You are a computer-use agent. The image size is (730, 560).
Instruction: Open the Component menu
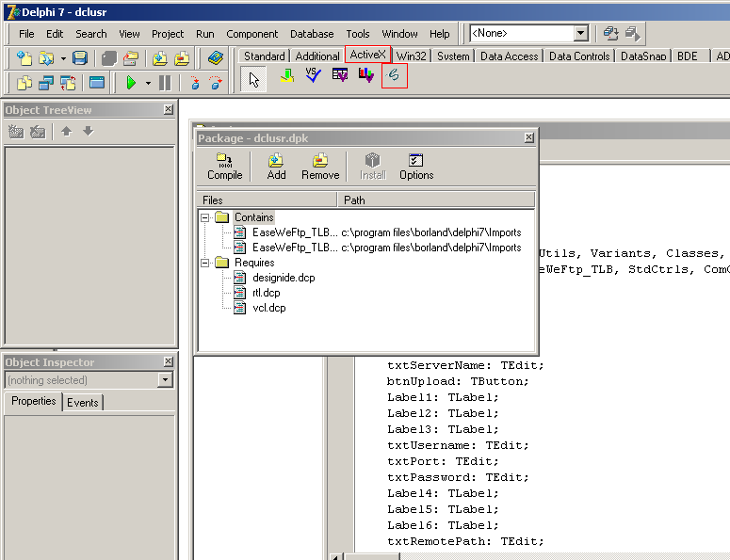251,34
